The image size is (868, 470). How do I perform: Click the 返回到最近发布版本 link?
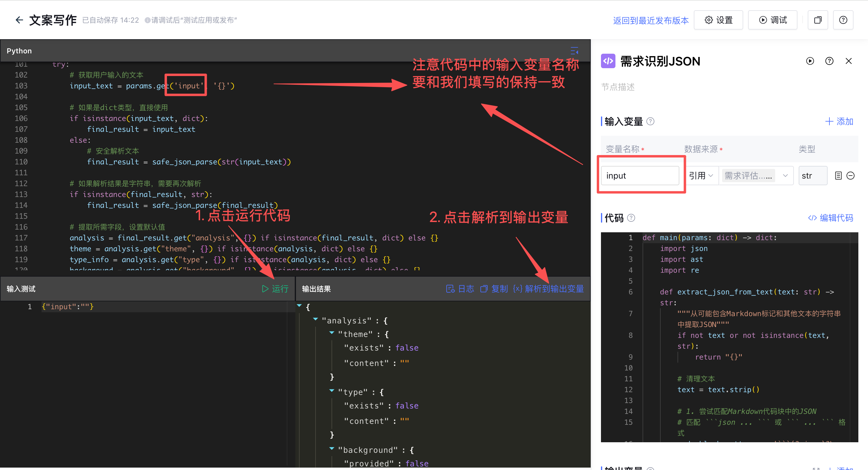click(x=650, y=20)
